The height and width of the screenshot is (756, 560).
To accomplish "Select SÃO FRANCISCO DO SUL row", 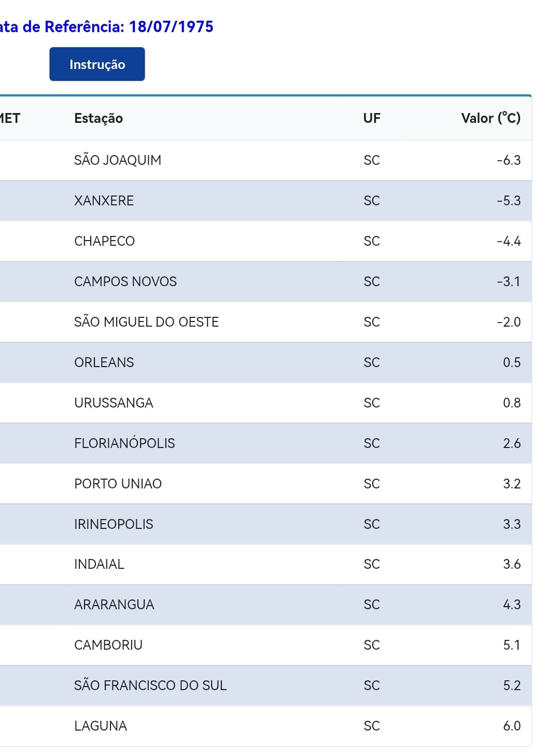I will [x=265, y=685].
